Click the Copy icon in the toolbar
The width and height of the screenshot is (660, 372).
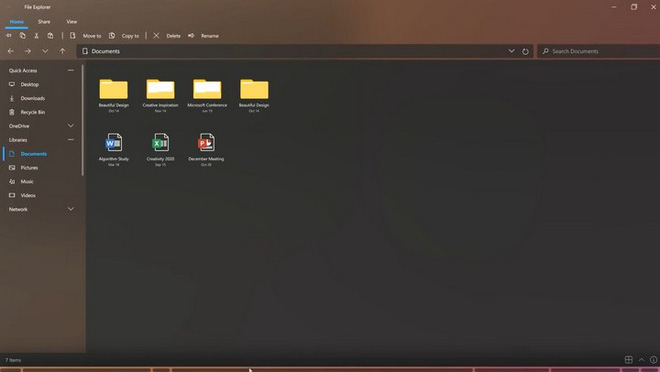(23, 36)
